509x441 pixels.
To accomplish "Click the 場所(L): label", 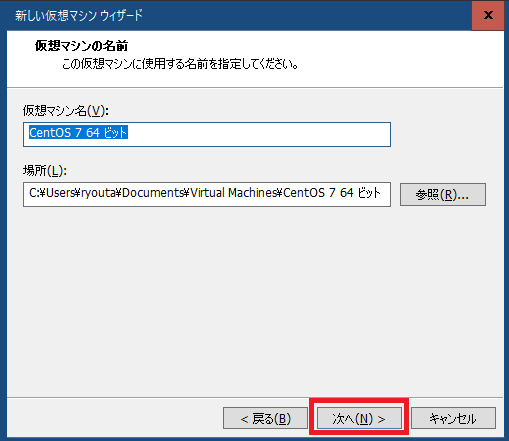I will click(x=45, y=171).
